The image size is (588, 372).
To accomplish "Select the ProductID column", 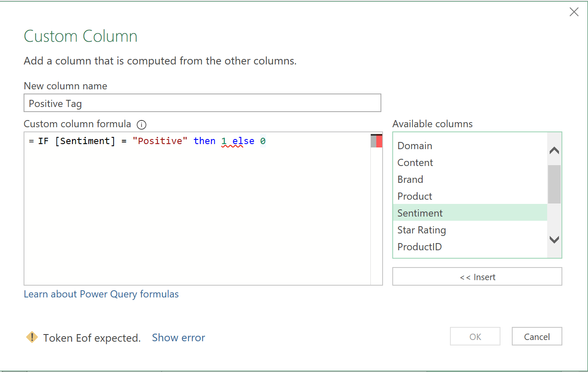I will 419,247.
